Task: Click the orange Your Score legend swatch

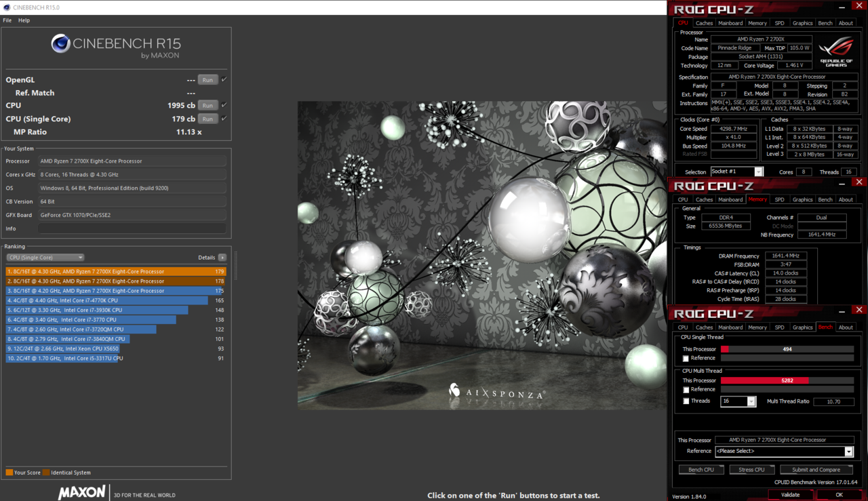Action: [x=9, y=473]
